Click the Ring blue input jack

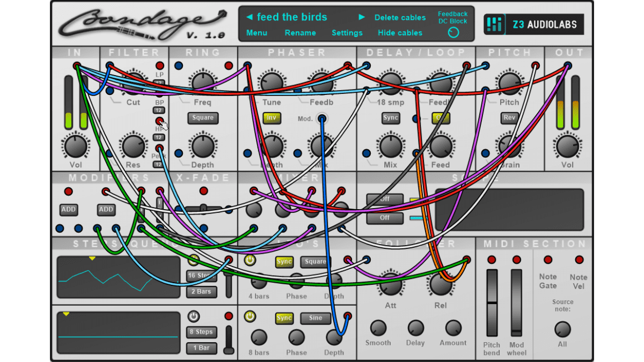[x=178, y=66]
